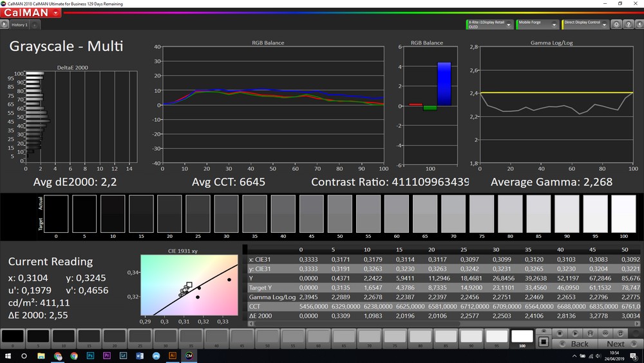644x363 pixels.
Task: Start reading with the play button
Action: coord(575,333)
